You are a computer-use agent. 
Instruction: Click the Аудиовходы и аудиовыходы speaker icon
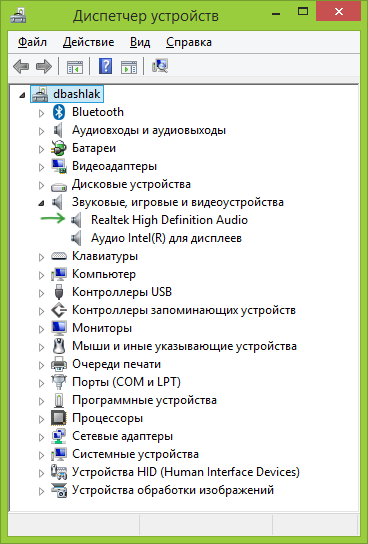pos(58,130)
